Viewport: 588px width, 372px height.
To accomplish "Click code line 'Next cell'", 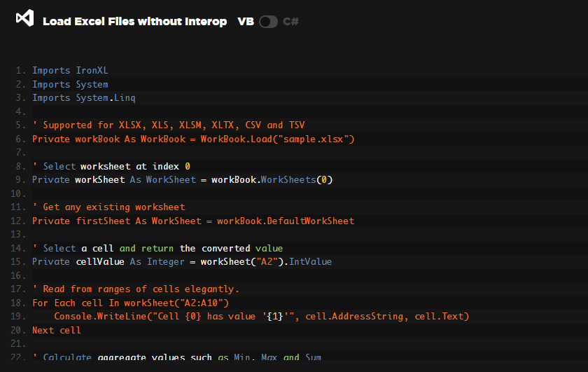I will pos(57,331).
